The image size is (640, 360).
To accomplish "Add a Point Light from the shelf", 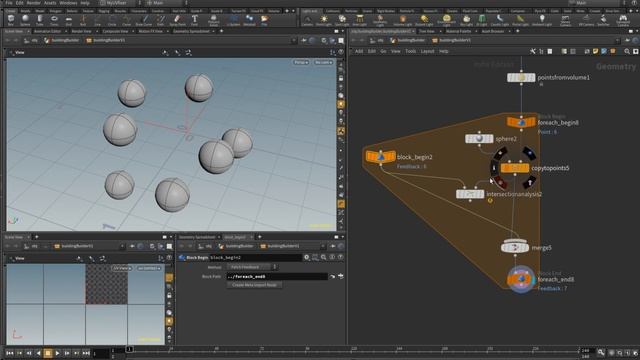I will point(324,20).
